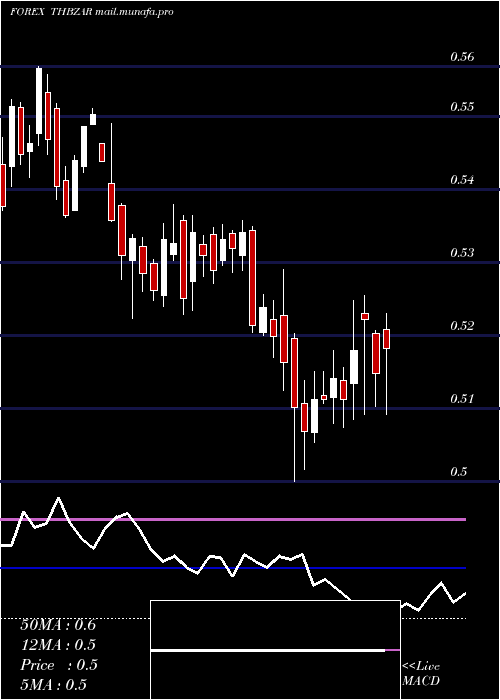Click the pink horizontal line in indicator panel
The width and height of the screenshot is (500, 700).
tap(233, 520)
